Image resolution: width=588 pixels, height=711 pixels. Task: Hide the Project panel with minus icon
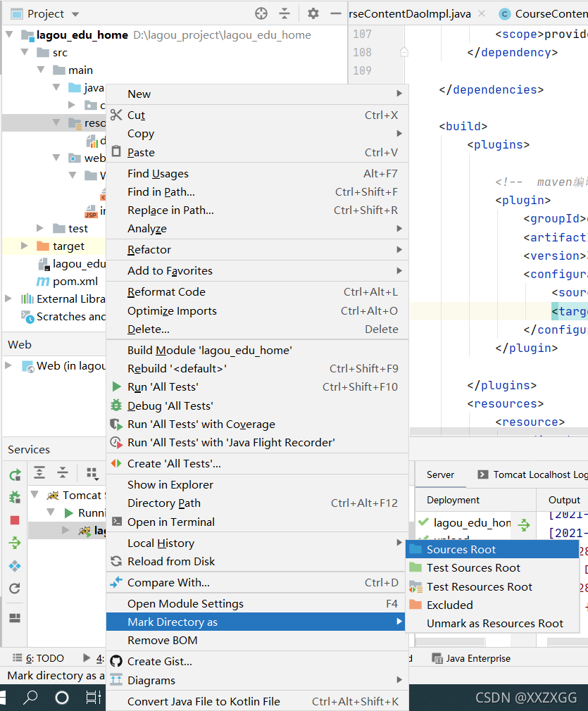[336, 13]
